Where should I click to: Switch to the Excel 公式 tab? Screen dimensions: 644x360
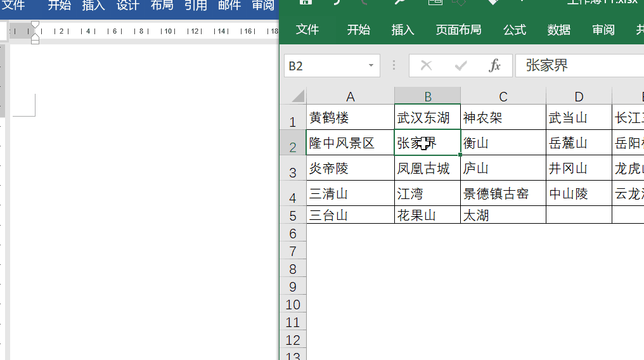(x=515, y=30)
